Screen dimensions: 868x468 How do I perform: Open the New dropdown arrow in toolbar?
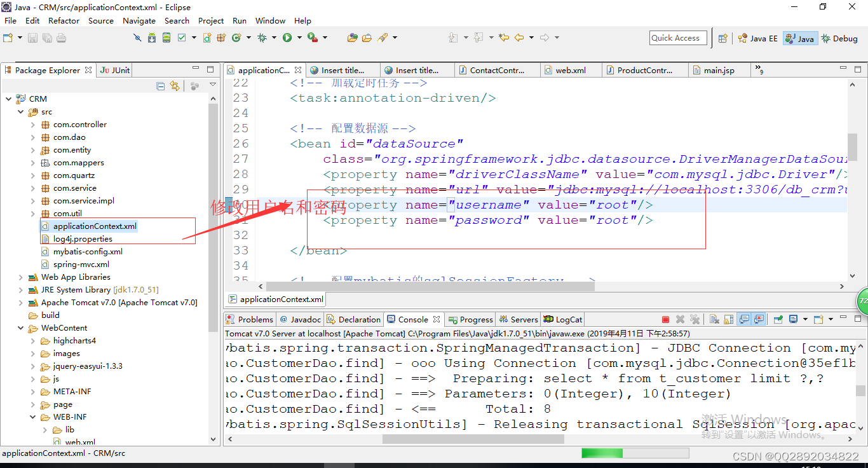coord(20,38)
